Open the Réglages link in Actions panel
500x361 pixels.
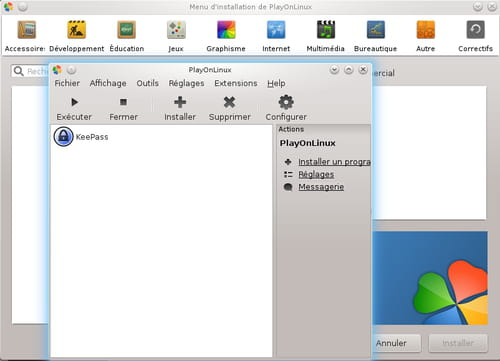point(316,174)
